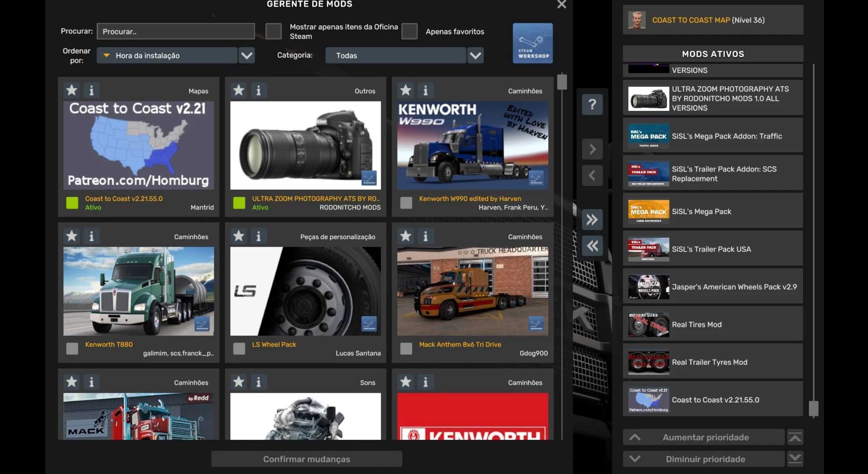Toggle the Kenworth T880 mod checkbox

72,349
